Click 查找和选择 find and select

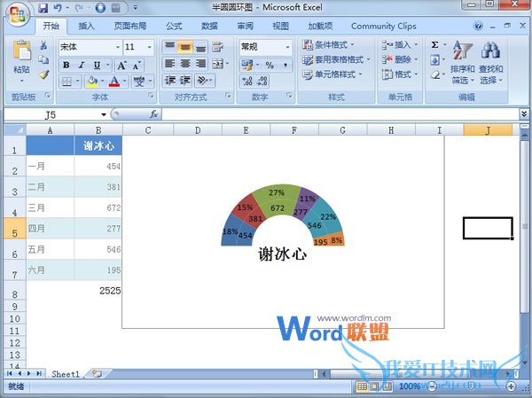pos(490,63)
